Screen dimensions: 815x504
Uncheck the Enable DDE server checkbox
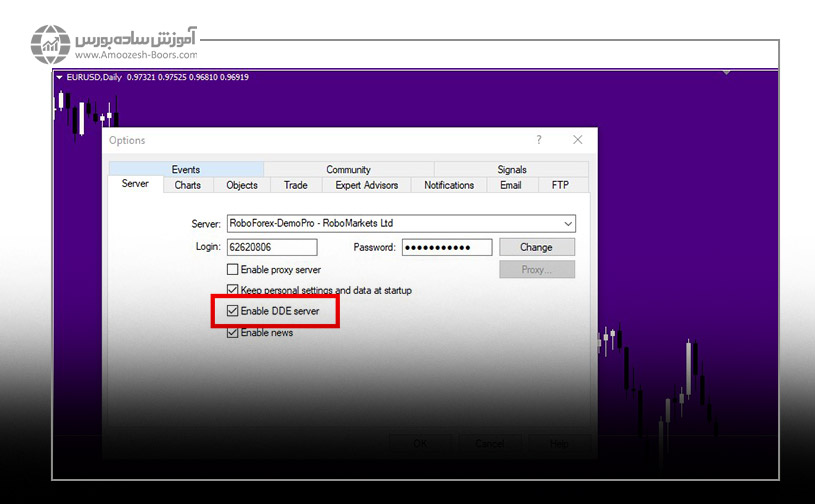pos(233,312)
